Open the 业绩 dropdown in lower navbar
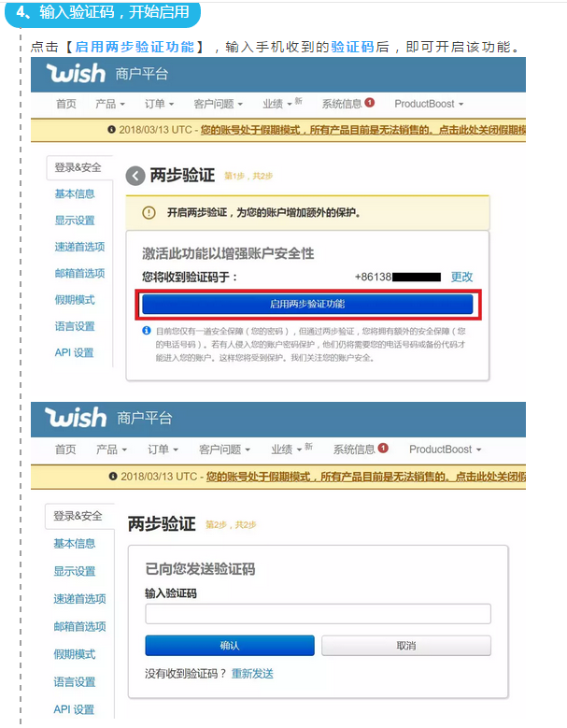Screen dimensions: 567x728 [287, 450]
